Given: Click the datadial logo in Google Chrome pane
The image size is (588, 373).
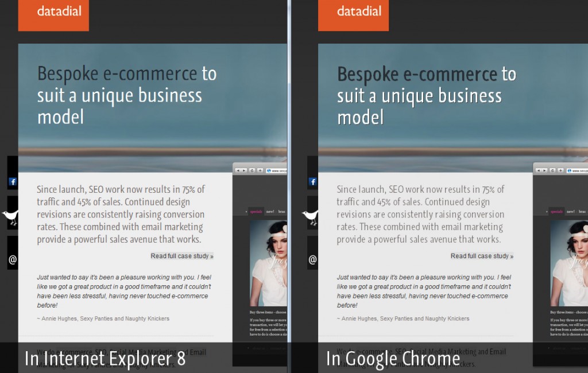Looking at the screenshot, I should (x=353, y=15).
